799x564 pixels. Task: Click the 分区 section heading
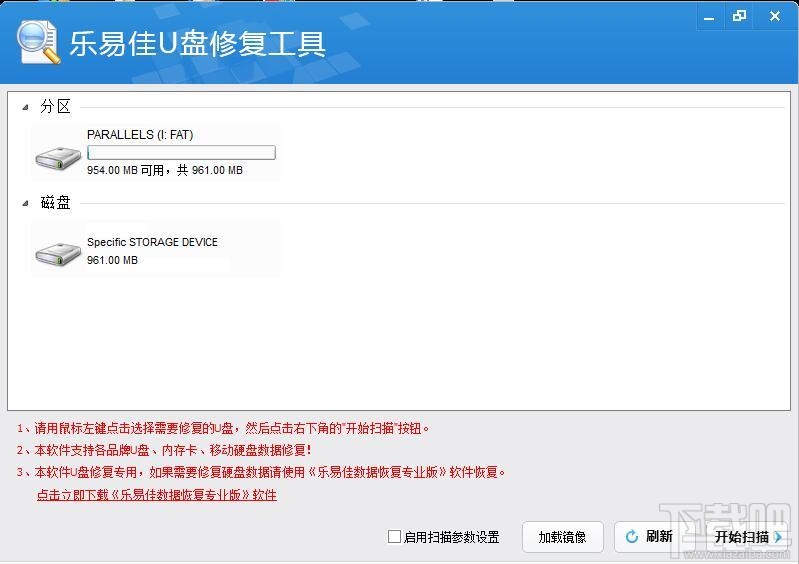56,106
